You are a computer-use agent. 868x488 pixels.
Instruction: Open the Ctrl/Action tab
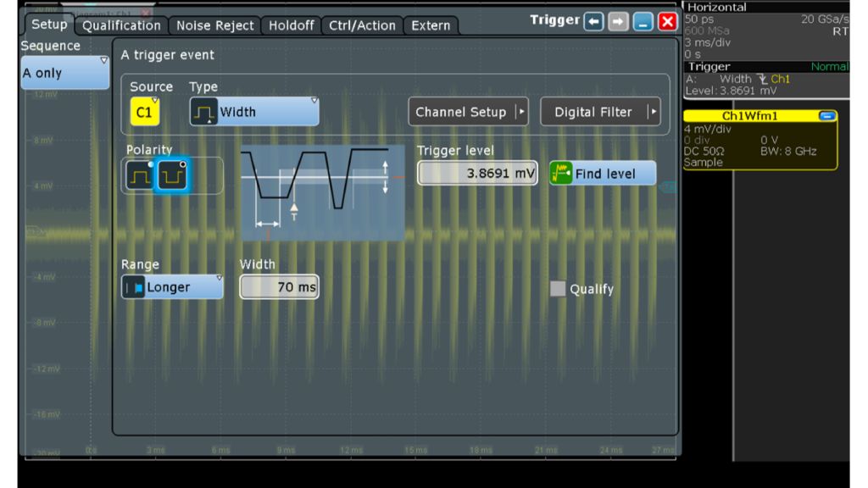pyautogui.click(x=362, y=25)
